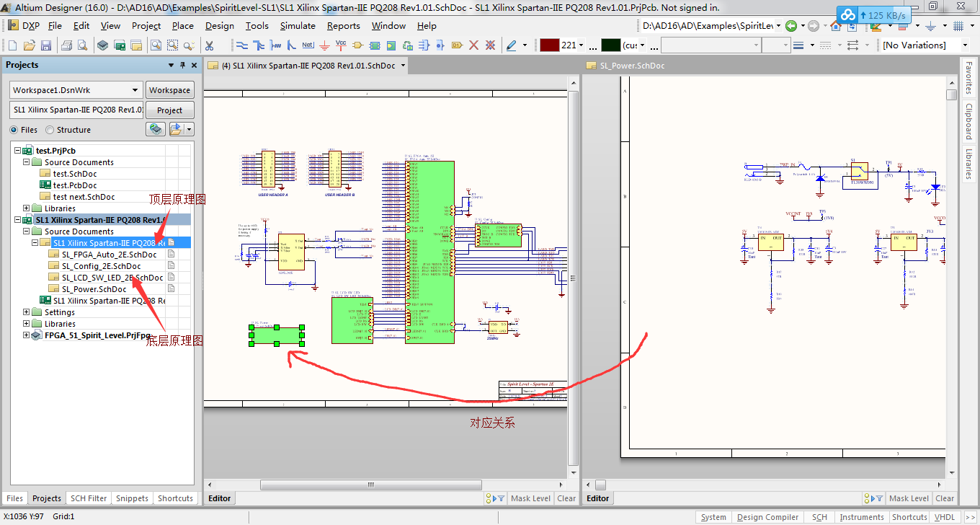The image size is (980, 525).
Task: Save the active document with diskette icon
Action: coord(45,45)
